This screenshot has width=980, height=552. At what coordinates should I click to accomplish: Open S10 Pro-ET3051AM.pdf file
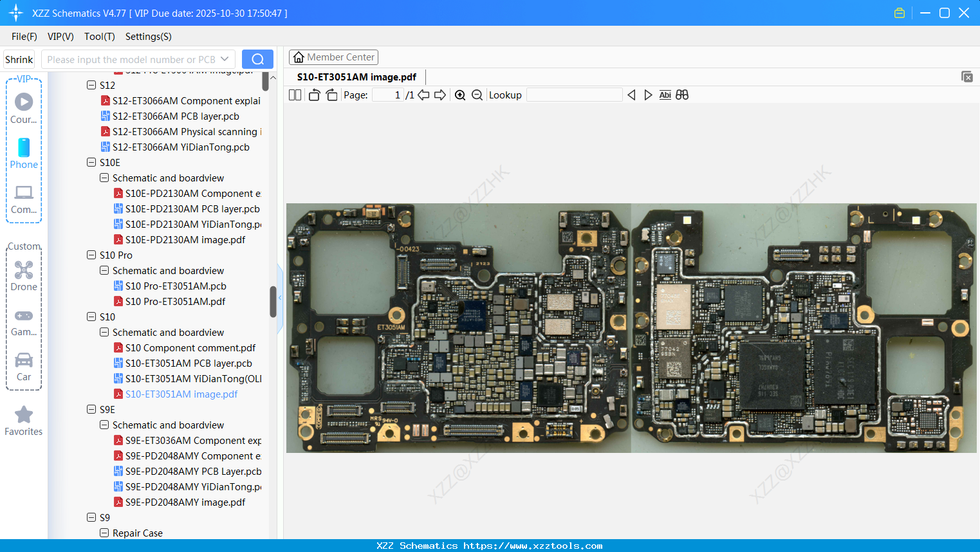pyautogui.click(x=175, y=302)
